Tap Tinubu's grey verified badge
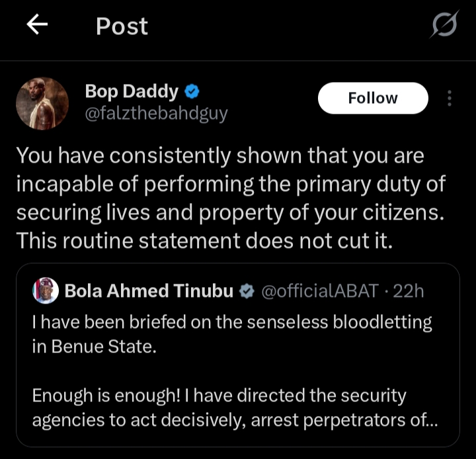This screenshot has height=459, width=476. (x=247, y=291)
